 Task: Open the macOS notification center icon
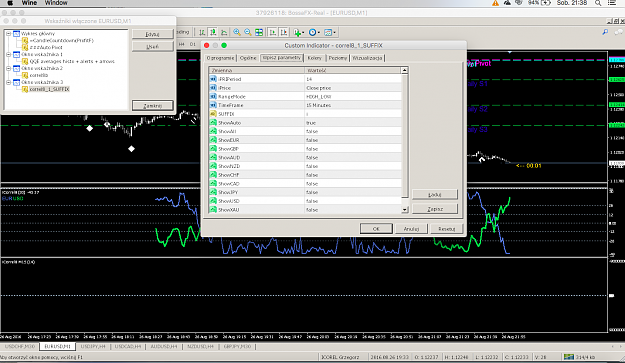612,3
